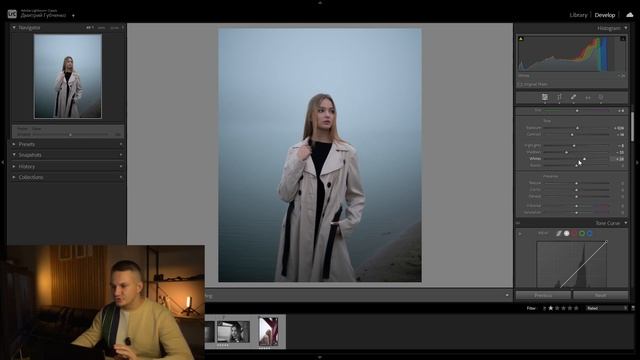This screenshot has width=640, height=360.
Task: Switch to the Develop module
Action: coord(604,15)
